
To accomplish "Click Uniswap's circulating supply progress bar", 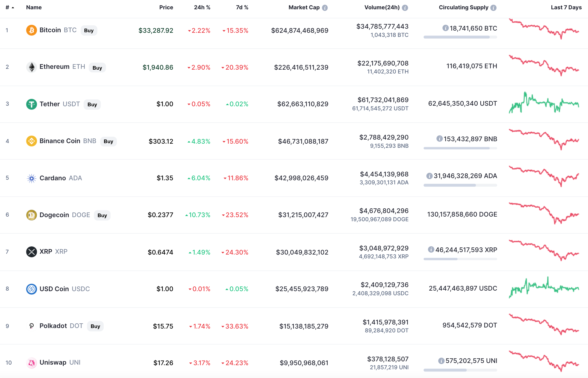I will pos(460,370).
